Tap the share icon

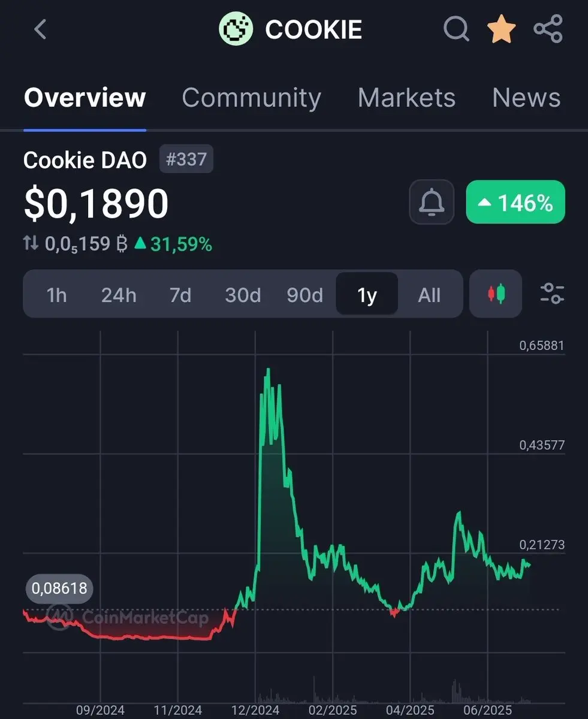tap(548, 29)
